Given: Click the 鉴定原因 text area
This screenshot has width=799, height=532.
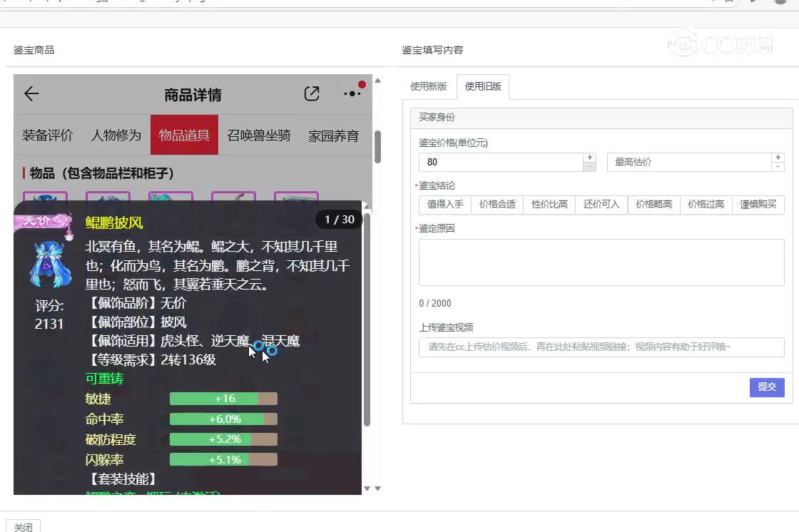Looking at the screenshot, I should click(601, 262).
